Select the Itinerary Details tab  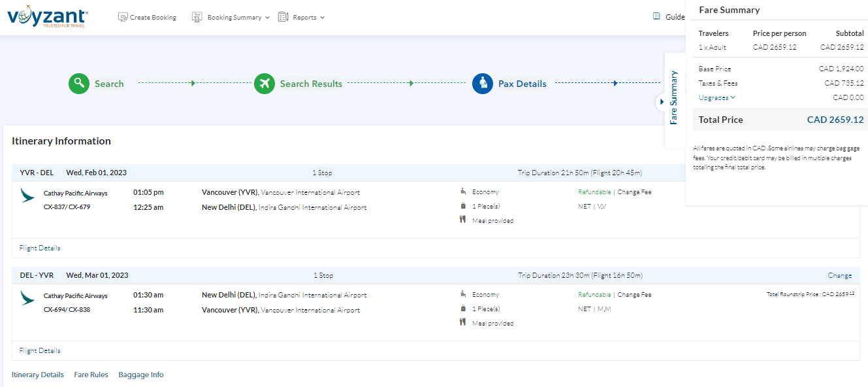point(38,375)
